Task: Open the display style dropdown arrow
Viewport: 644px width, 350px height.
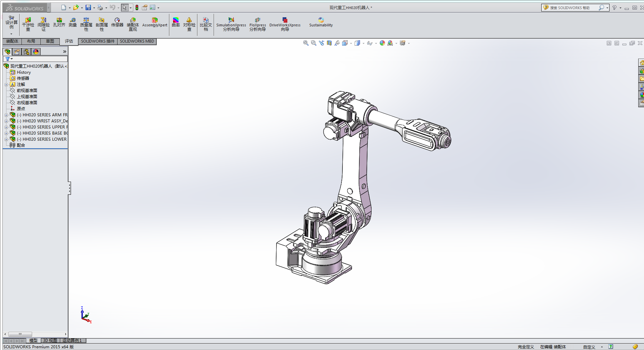Action: click(x=363, y=43)
